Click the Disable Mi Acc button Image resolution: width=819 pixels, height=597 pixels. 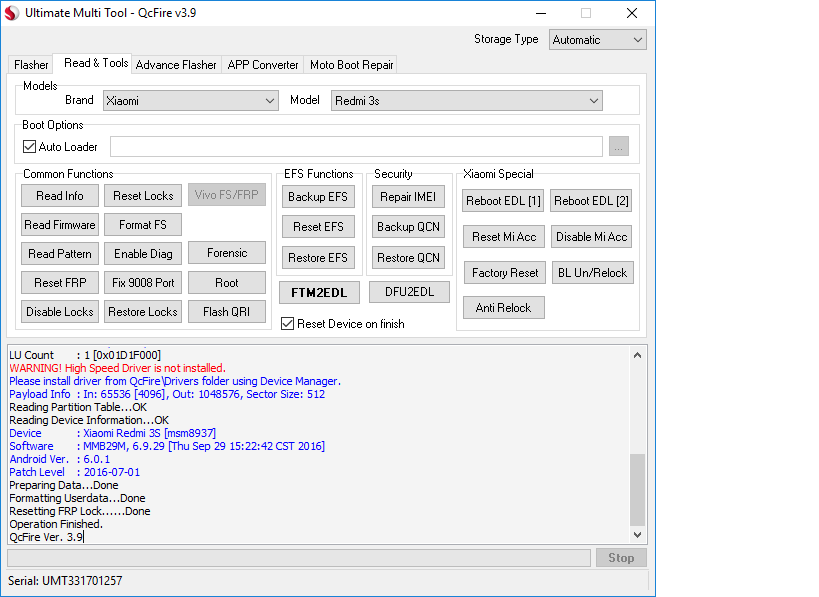(x=591, y=237)
